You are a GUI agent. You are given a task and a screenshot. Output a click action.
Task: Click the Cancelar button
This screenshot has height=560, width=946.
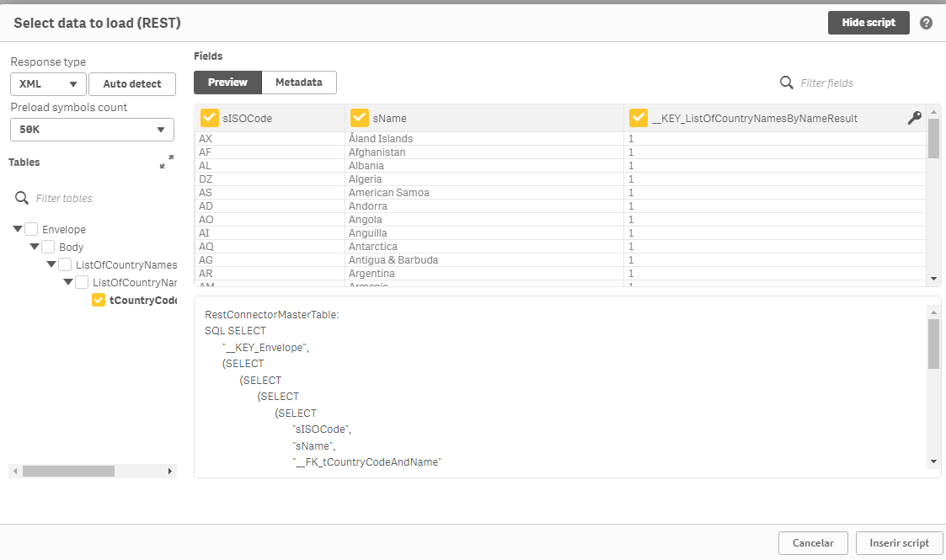pos(813,543)
